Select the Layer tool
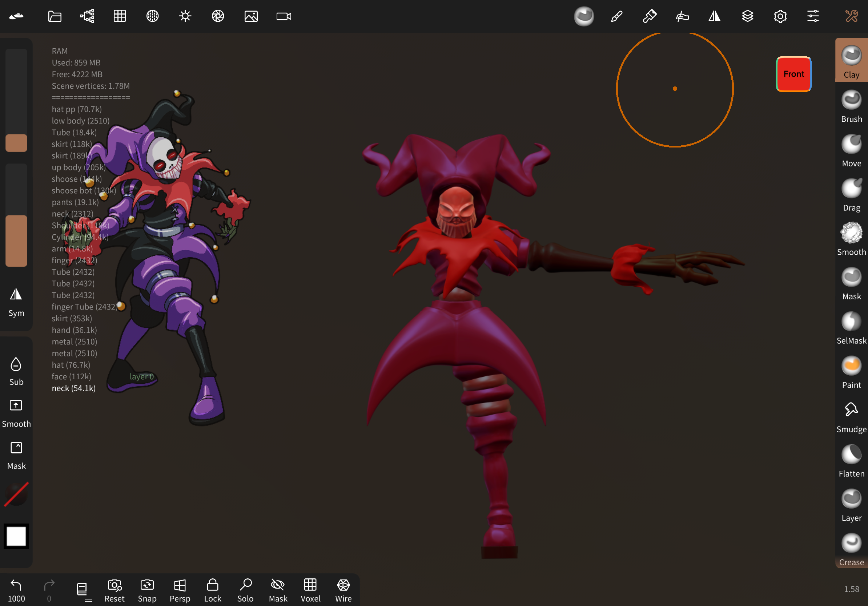Image resolution: width=868 pixels, height=606 pixels. coord(851,505)
